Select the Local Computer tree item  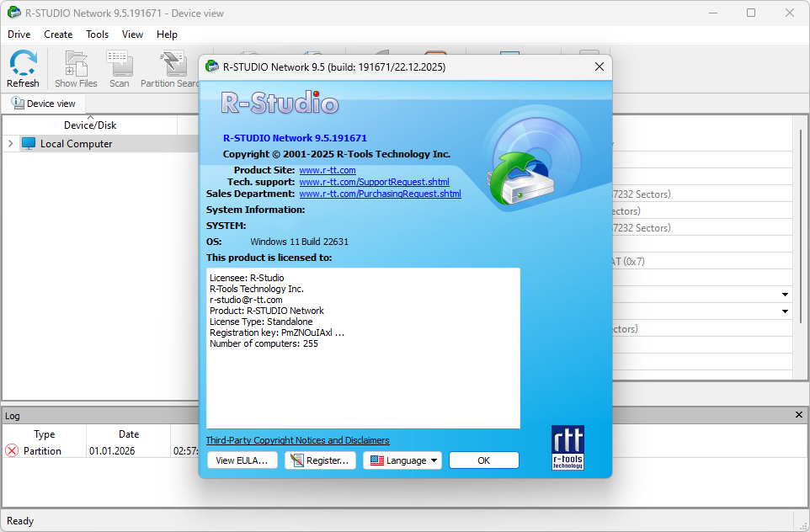point(76,144)
